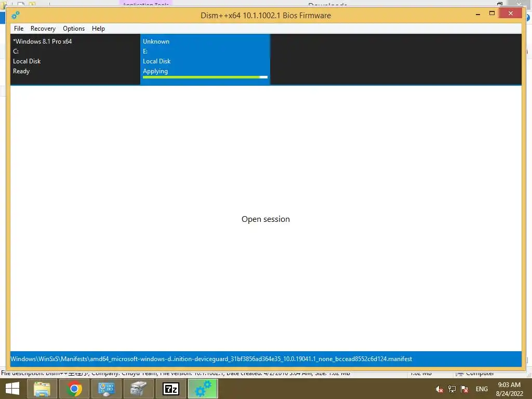Screen dimensions: 532x399
Task: Open the disk drive tool in taskbar
Action: point(138,389)
